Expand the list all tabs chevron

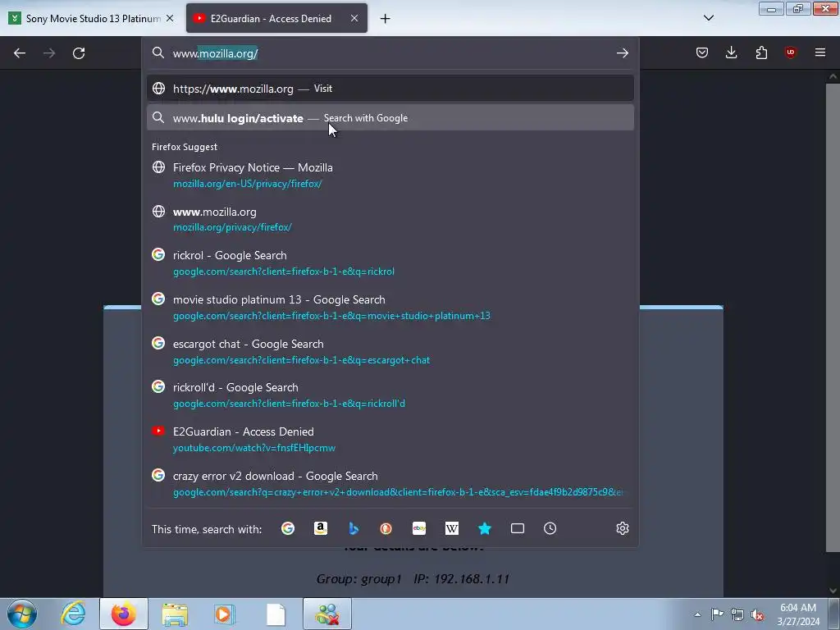point(708,18)
